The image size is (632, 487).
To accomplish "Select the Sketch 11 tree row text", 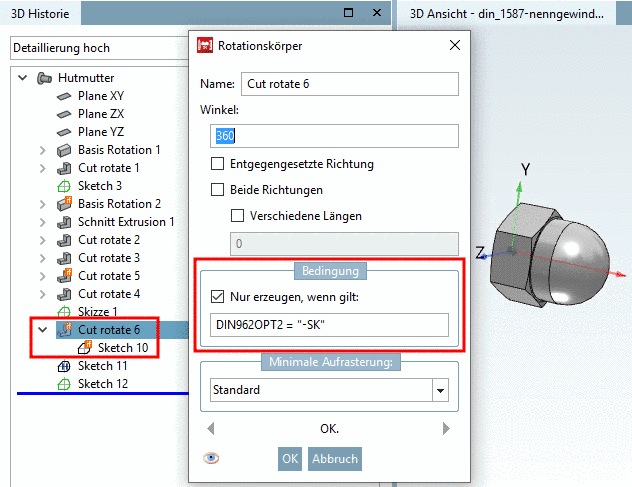I will (x=103, y=366).
